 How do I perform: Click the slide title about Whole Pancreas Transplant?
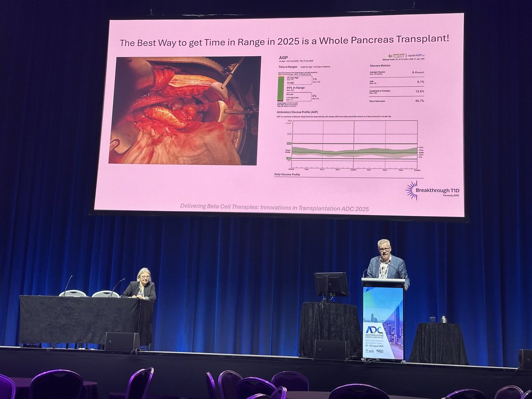(x=285, y=40)
